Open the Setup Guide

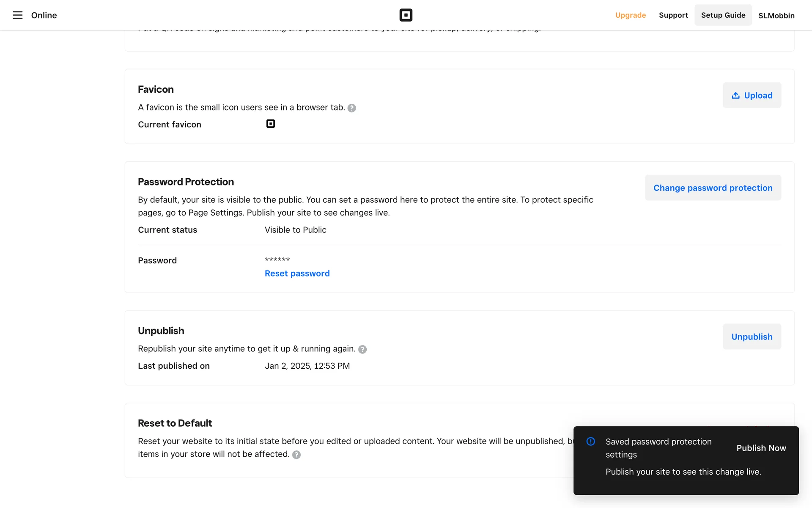723,15
